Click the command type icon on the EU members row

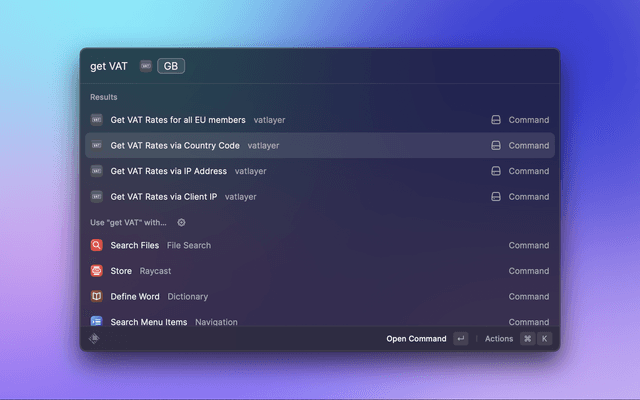(x=495, y=120)
